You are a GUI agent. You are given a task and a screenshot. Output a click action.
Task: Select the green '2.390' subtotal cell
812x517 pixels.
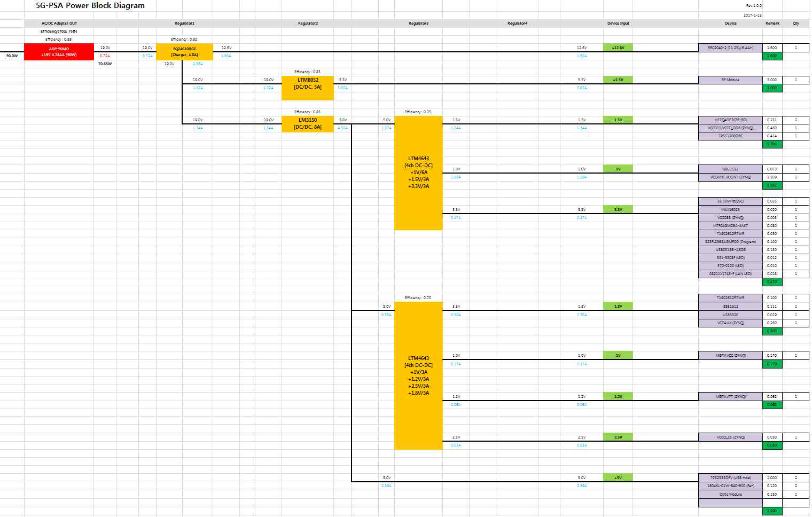pos(772,511)
